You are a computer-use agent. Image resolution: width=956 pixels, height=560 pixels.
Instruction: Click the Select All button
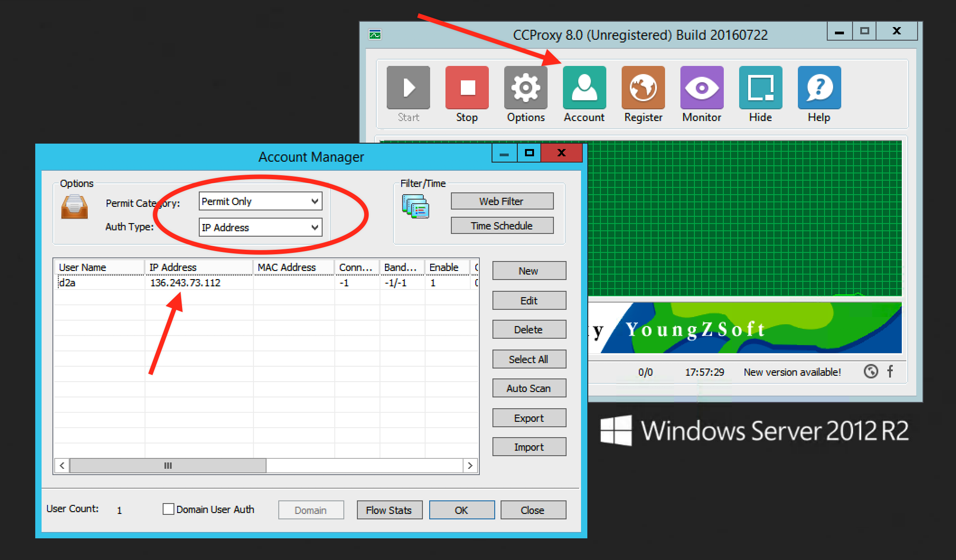(529, 359)
